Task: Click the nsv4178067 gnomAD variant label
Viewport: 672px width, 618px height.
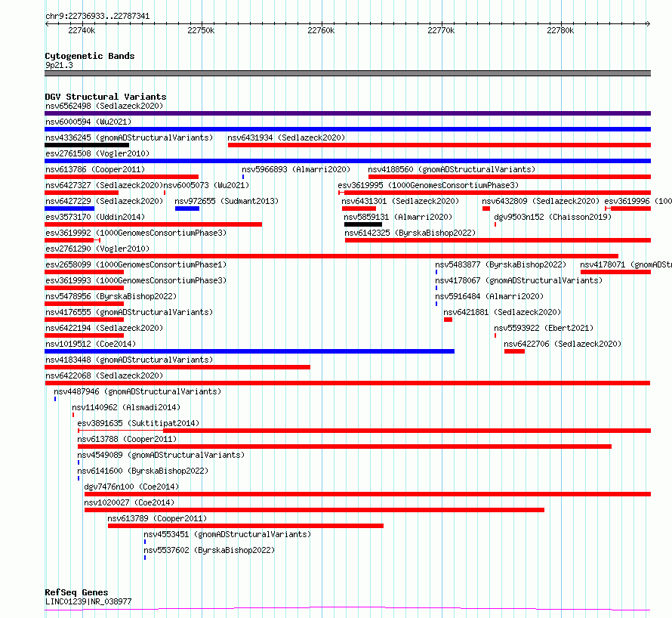Action: [x=519, y=280]
